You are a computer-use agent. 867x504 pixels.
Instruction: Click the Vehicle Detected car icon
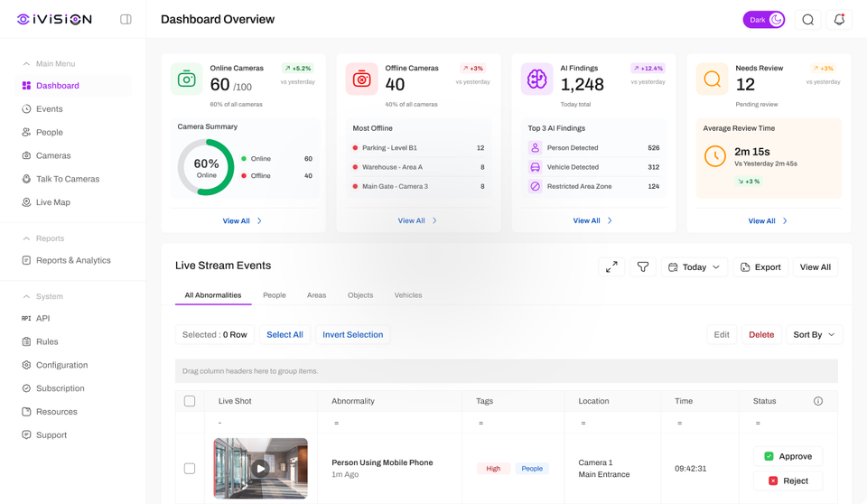click(x=535, y=167)
